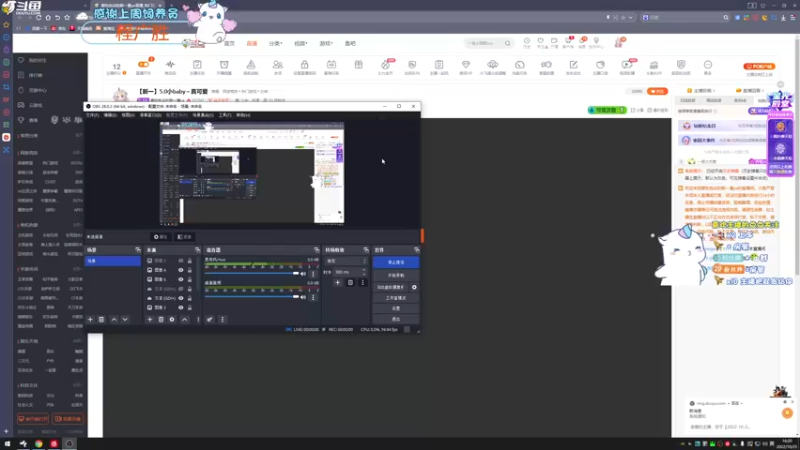Screen dimensions: 800x450
Task: Open transition three-dot properties menu
Action: [363, 283]
